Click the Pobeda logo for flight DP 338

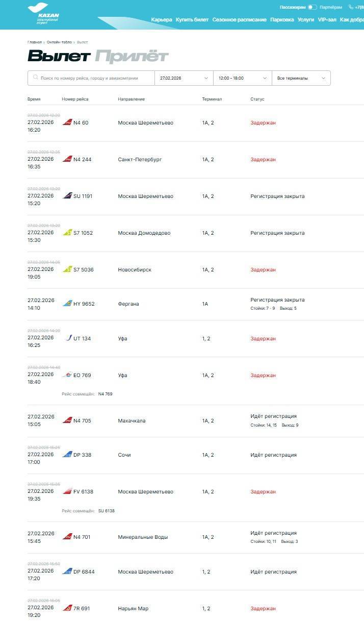pos(67,455)
